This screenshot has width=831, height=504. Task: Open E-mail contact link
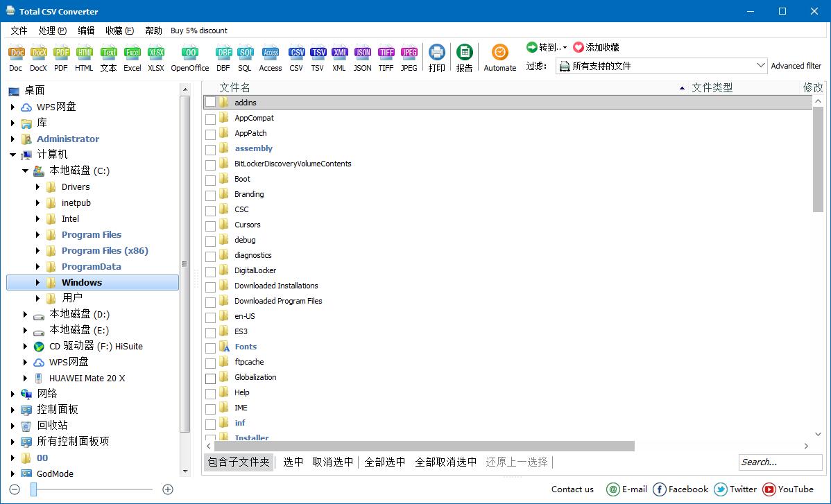coord(627,489)
